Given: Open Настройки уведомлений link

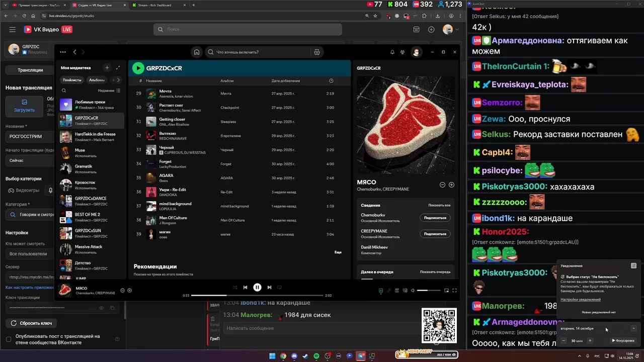Looking at the screenshot, I should click(x=580, y=300).
